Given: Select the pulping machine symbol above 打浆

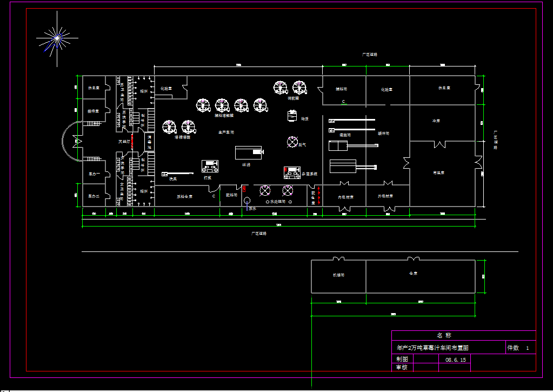Looking at the screenshot, I should (210, 166).
